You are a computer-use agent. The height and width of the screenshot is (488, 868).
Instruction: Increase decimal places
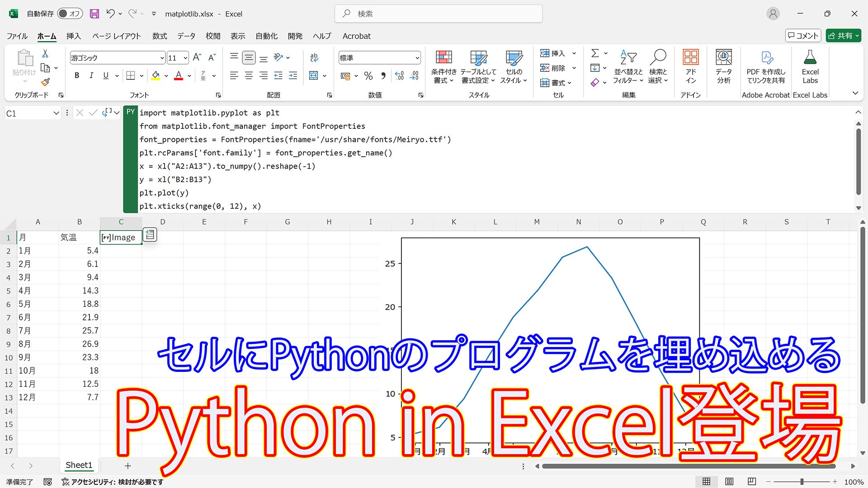point(400,75)
